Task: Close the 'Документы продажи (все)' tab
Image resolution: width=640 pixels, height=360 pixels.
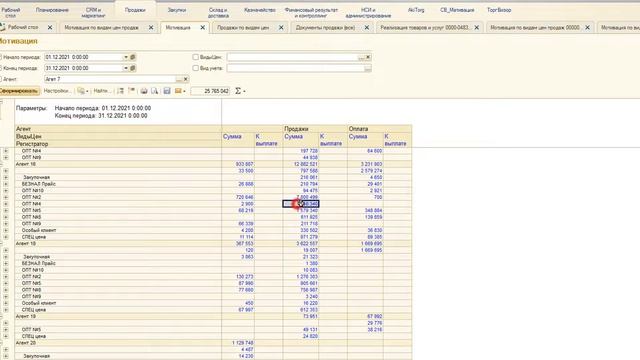Action: point(367,27)
